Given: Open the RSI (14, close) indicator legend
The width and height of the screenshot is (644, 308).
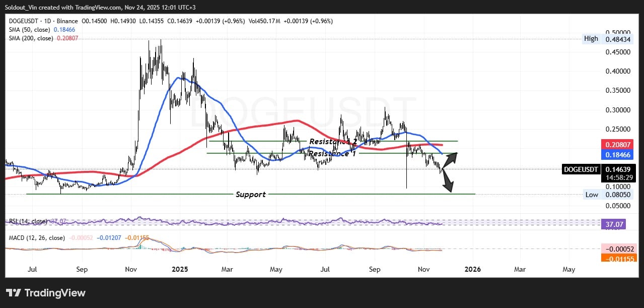Looking at the screenshot, I should (x=28, y=221).
